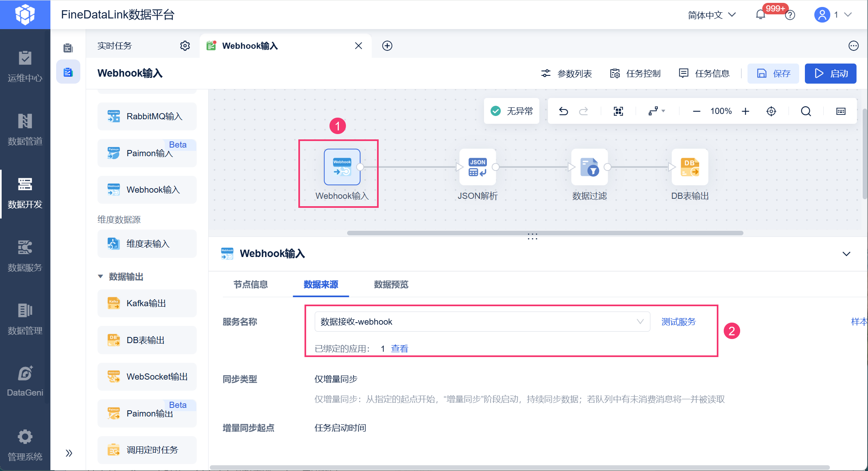
Task: Collapse the 数据输出 section
Action: pyautogui.click(x=100, y=277)
